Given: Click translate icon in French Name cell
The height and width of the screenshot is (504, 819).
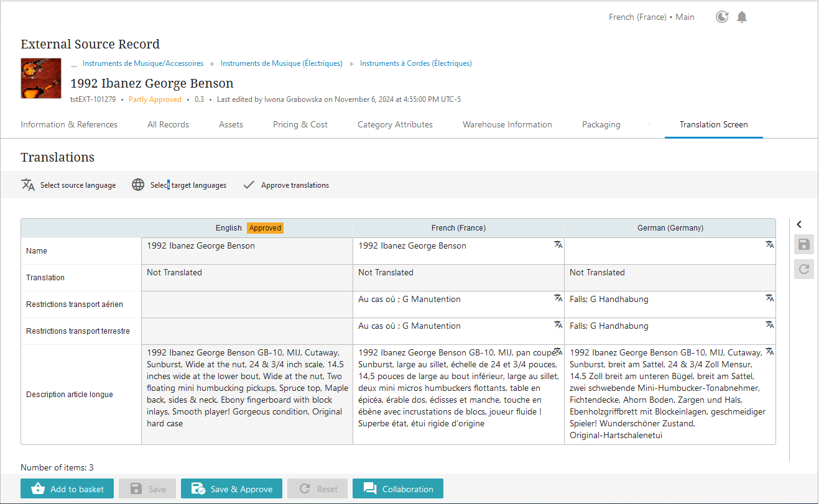Looking at the screenshot, I should click(x=558, y=245).
